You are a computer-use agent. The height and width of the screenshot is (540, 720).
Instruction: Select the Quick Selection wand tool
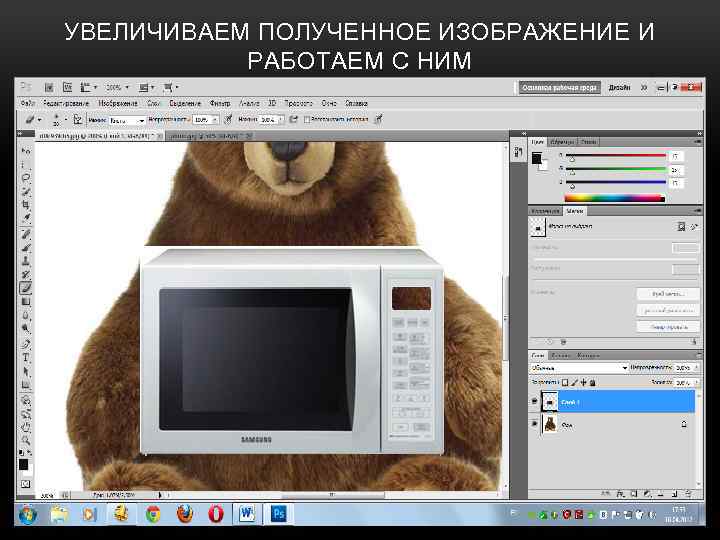[26, 191]
